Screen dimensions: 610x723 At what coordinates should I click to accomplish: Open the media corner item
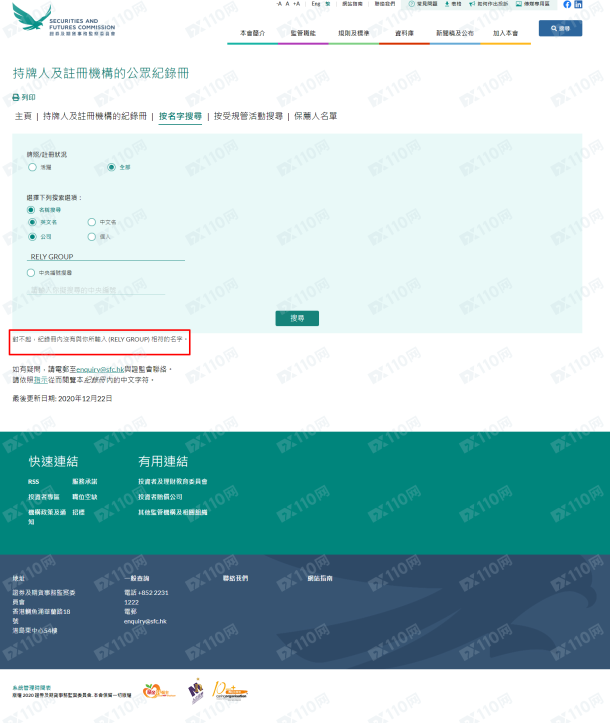533,4
